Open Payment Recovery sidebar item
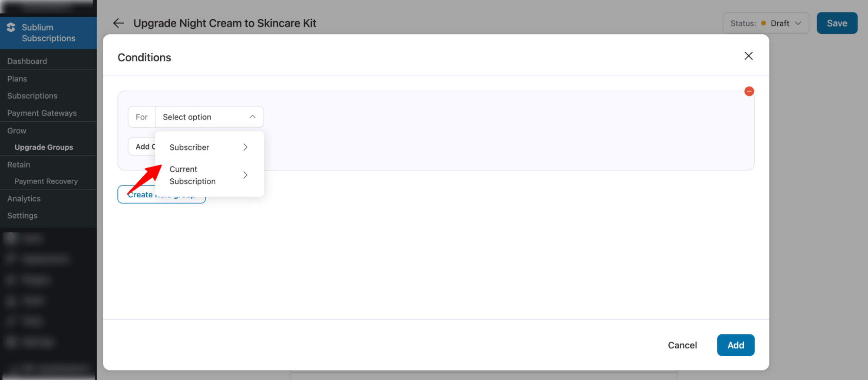868x380 pixels. click(46, 181)
